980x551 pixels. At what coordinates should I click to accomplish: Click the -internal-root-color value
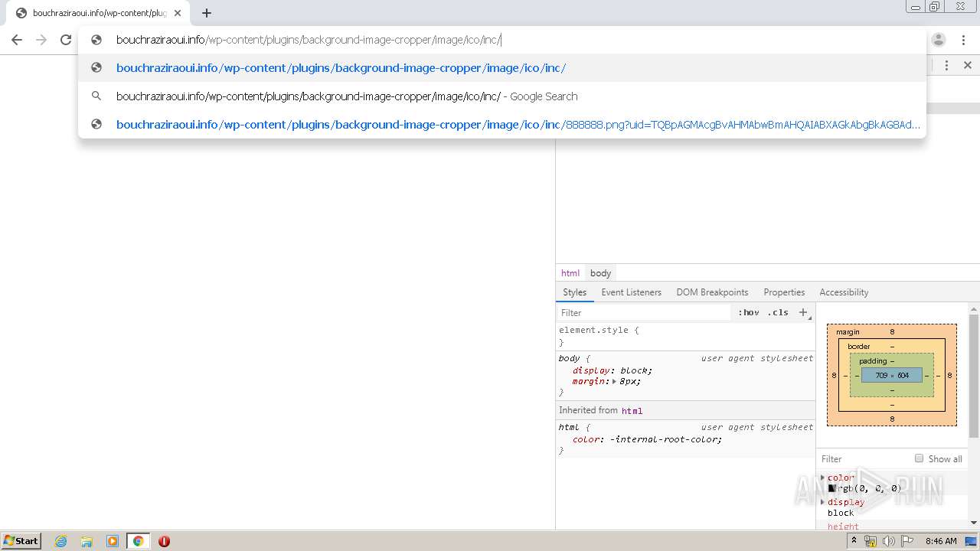pyautogui.click(x=665, y=439)
